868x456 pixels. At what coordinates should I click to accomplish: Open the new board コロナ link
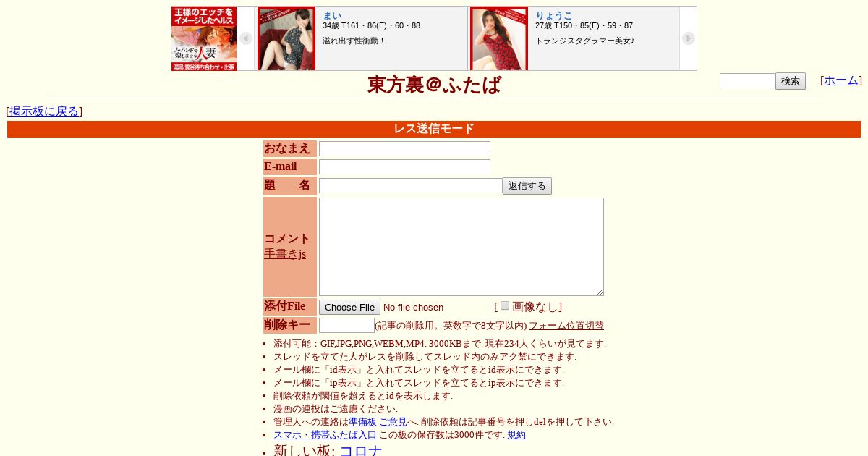(361, 450)
